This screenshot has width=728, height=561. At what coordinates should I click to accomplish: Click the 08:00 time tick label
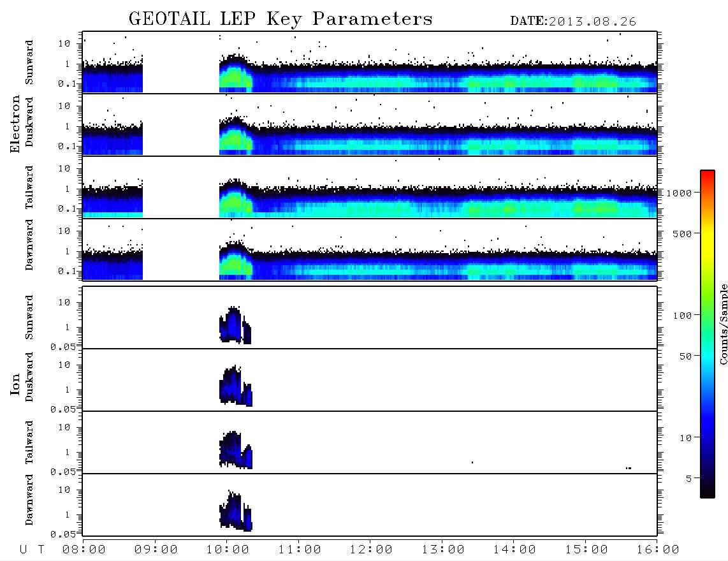(x=84, y=550)
